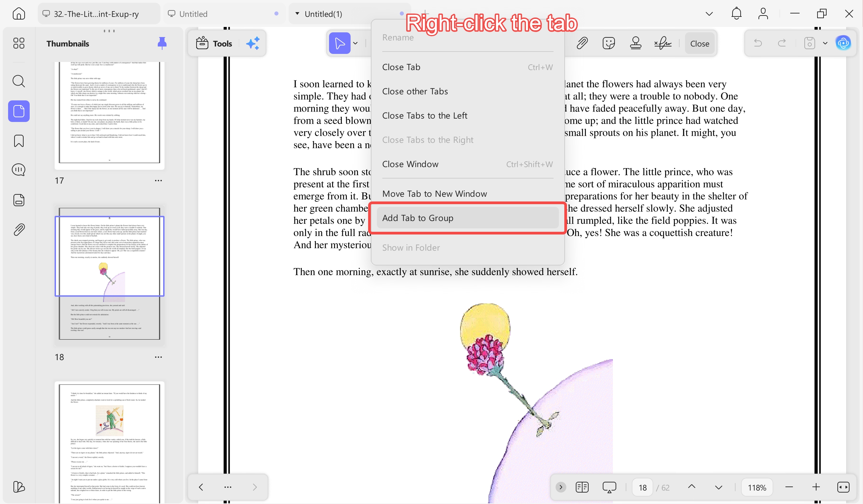The image size is (863, 504).
Task: Open the user account icon
Action: point(763,14)
